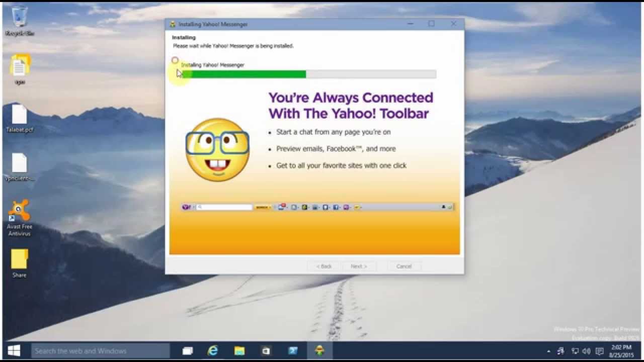Screen dimensions: 644x362
Task: Click the greyed-out < Back button
Action: tap(324, 266)
